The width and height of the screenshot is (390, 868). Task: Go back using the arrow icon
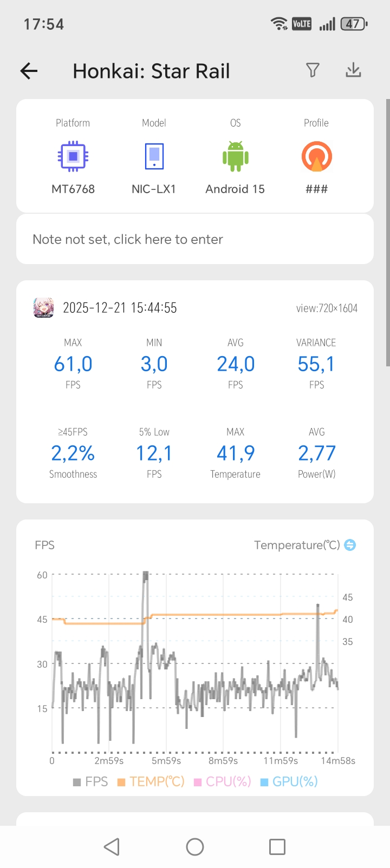click(x=29, y=71)
